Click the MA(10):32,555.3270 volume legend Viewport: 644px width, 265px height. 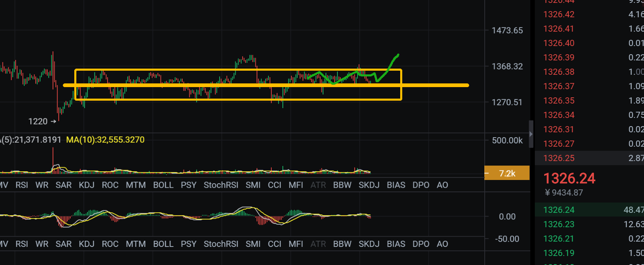coord(105,140)
